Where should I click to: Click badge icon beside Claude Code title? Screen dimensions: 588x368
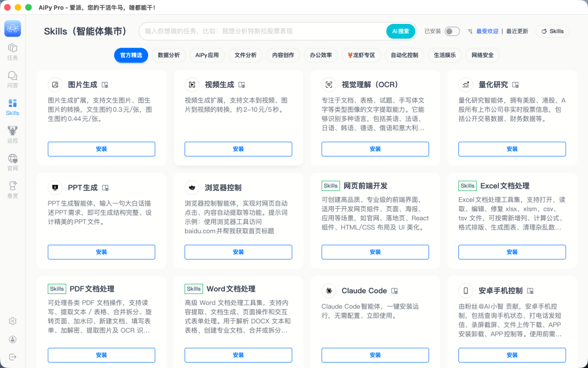pyautogui.click(x=395, y=291)
